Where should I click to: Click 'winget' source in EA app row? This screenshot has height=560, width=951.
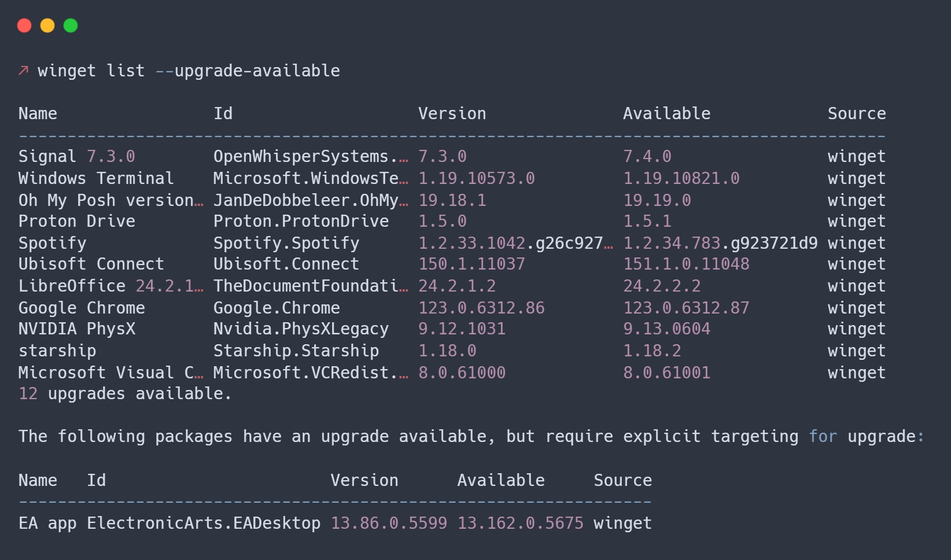point(623,523)
